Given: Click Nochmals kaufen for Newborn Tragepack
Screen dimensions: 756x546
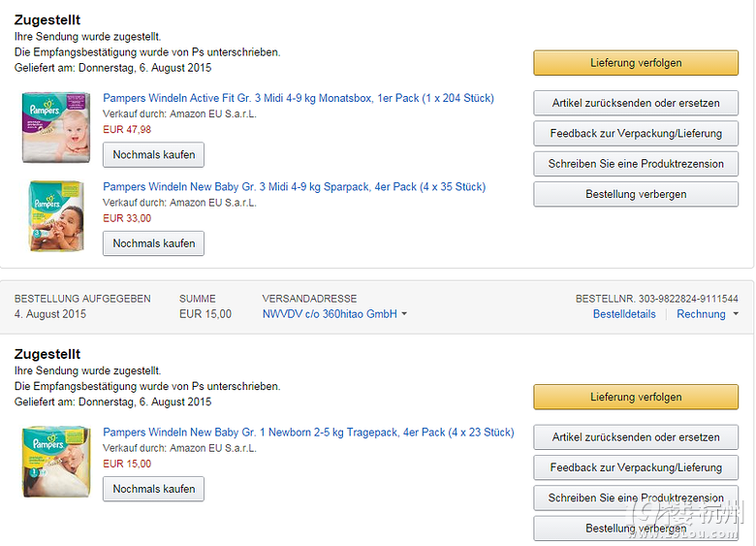Looking at the screenshot, I should tap(153, 489).
